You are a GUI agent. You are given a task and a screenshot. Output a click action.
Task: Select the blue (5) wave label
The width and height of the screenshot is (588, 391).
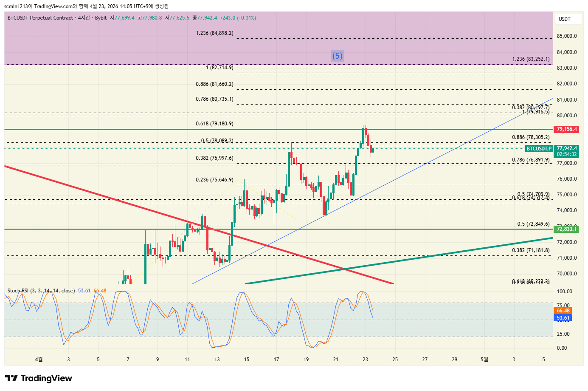(x=337, y=56)
